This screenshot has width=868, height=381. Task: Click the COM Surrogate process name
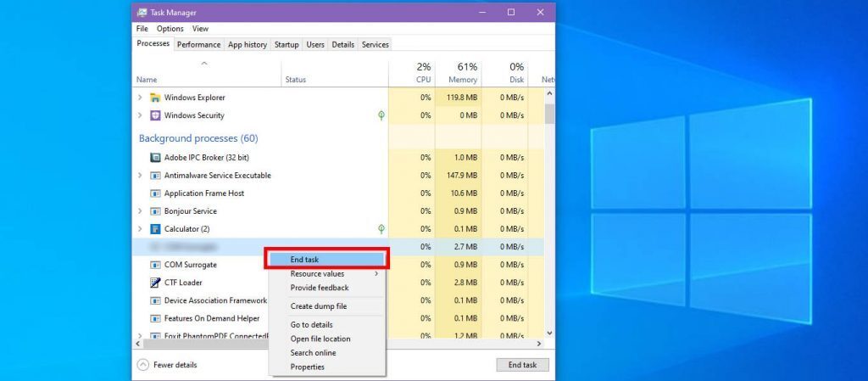(191, 265)
